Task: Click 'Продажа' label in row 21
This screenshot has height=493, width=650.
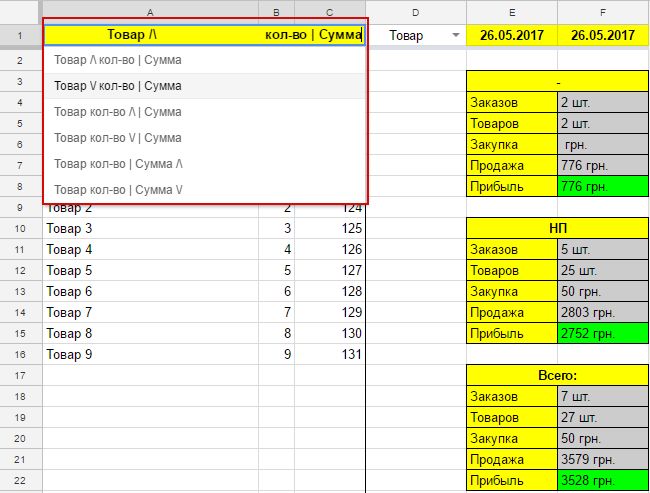Action: pyautogui.click(x=512, y=459)
